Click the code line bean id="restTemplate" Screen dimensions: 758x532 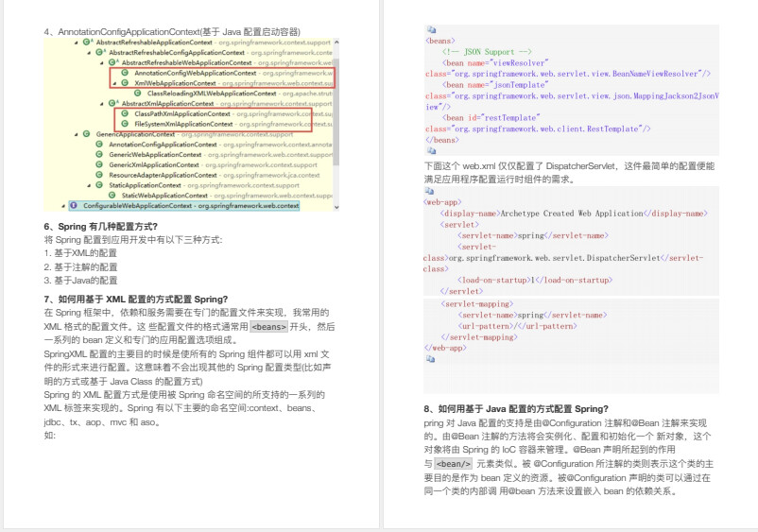[x=491, y=118]
